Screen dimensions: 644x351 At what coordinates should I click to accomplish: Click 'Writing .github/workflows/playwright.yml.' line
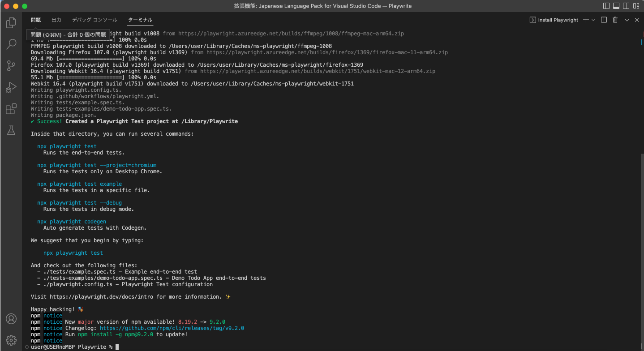point(95,96)
